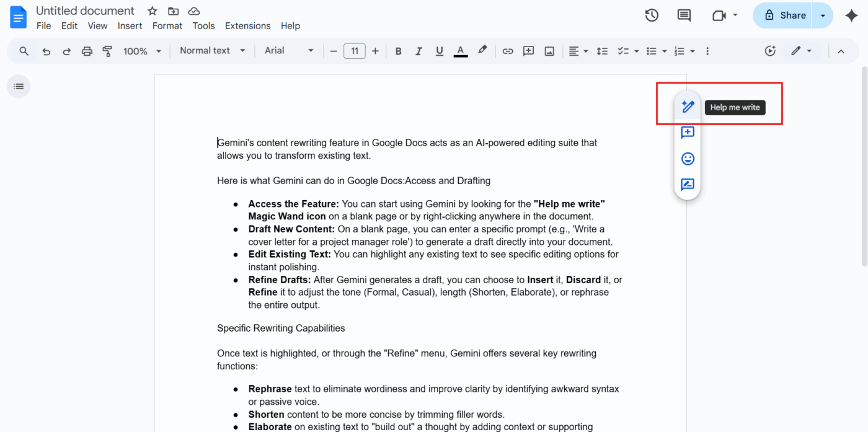Open the document comments panel

tap(683, 15)
